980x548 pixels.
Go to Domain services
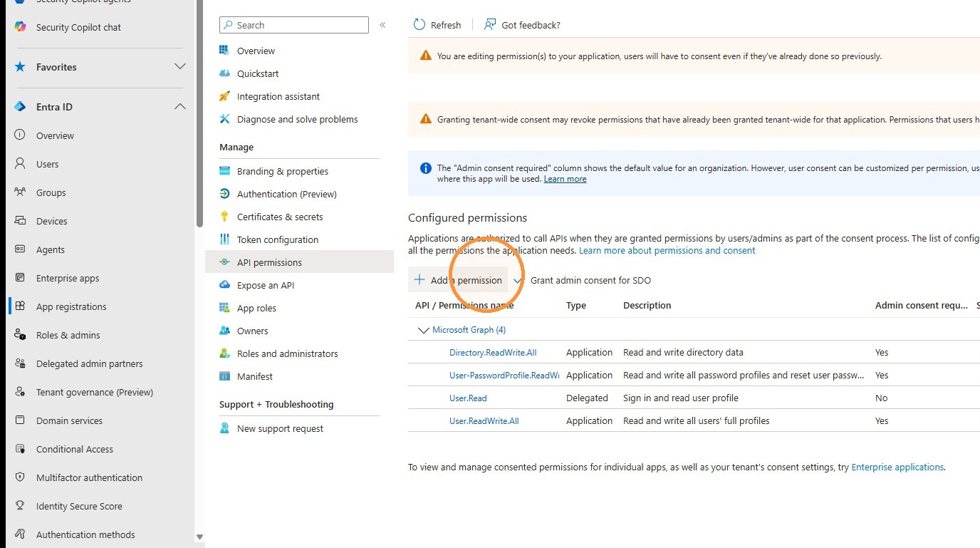coord(69,420)
